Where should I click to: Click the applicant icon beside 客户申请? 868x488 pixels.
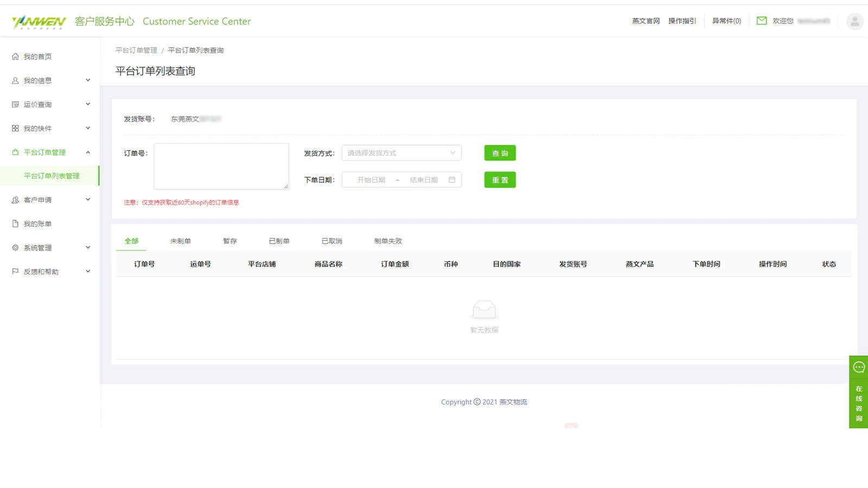click(15, 200)
